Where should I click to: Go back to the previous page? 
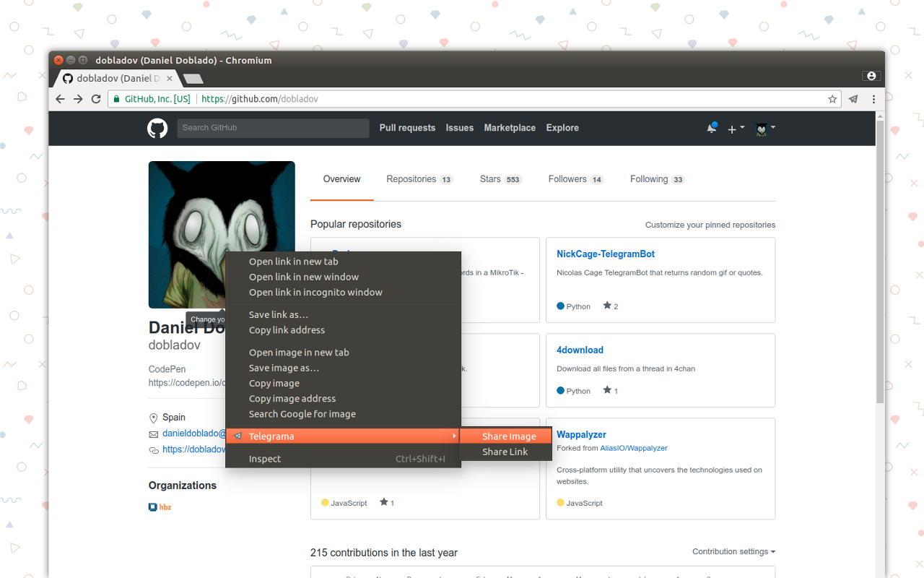point(61,99)
